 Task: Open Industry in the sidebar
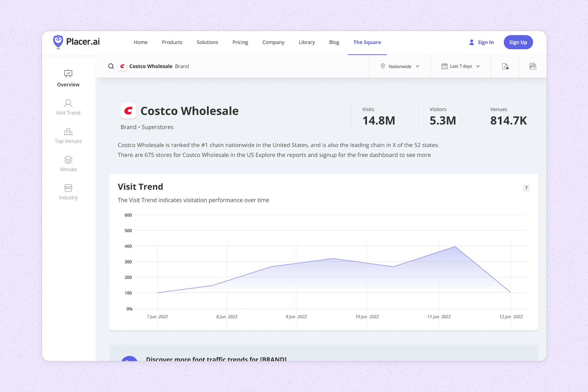point(68,192)
